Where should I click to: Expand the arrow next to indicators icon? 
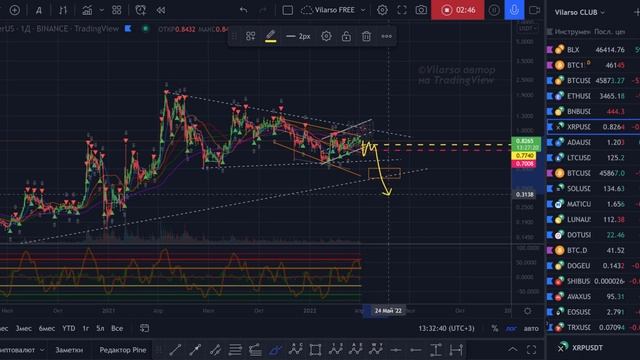tap(102, 10)
